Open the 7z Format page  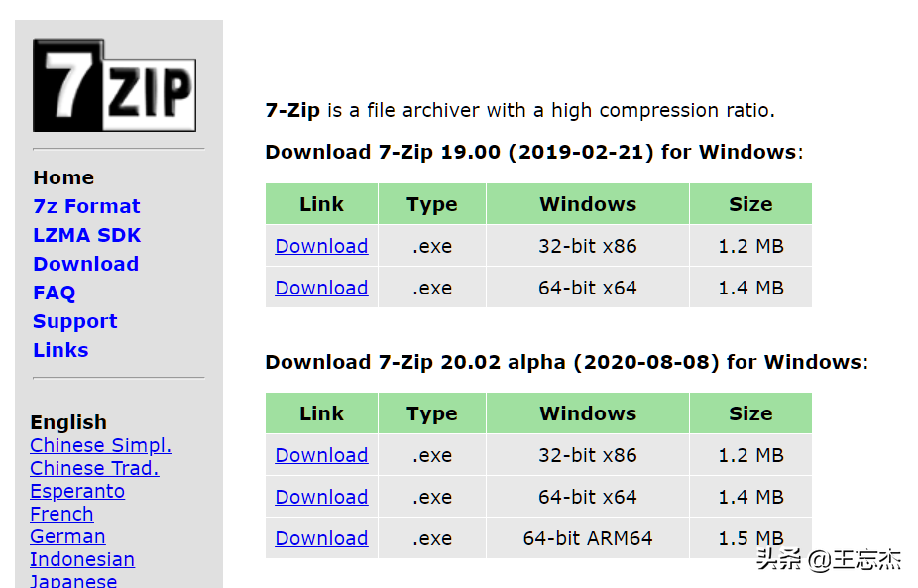coord(86,206)
